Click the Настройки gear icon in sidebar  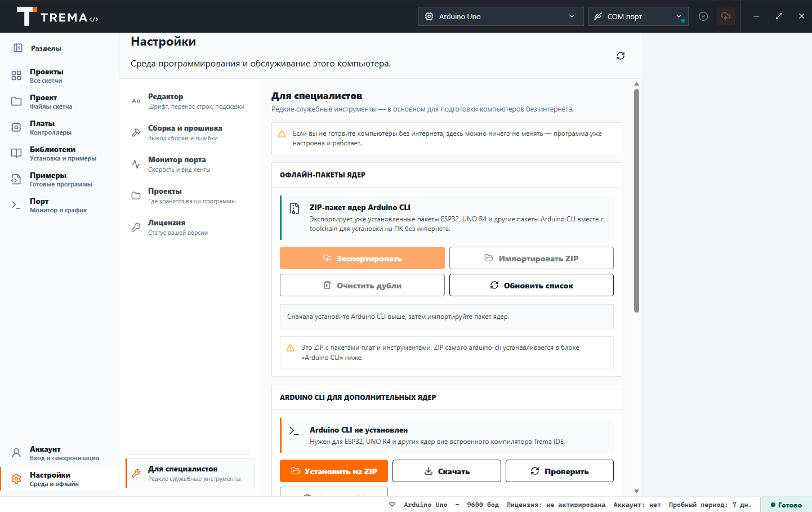(16, 479)
